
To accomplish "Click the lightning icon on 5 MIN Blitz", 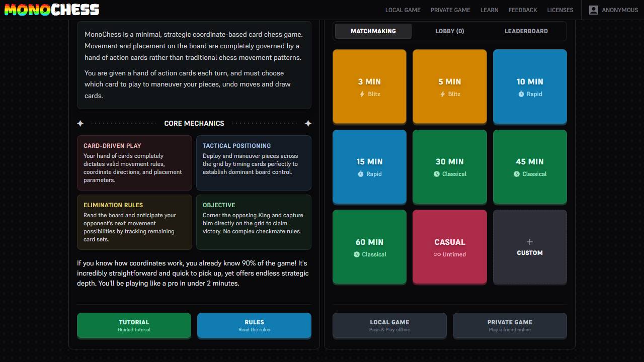I will (442, 94).
